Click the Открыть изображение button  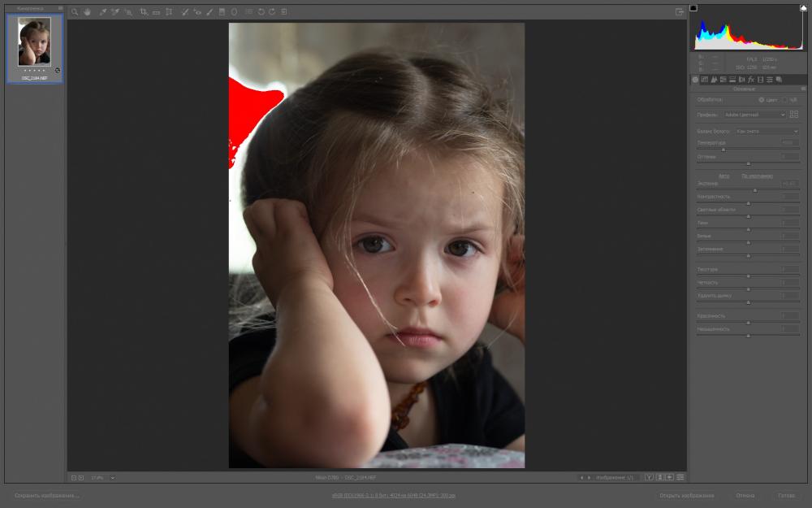[x=687, y=496]
